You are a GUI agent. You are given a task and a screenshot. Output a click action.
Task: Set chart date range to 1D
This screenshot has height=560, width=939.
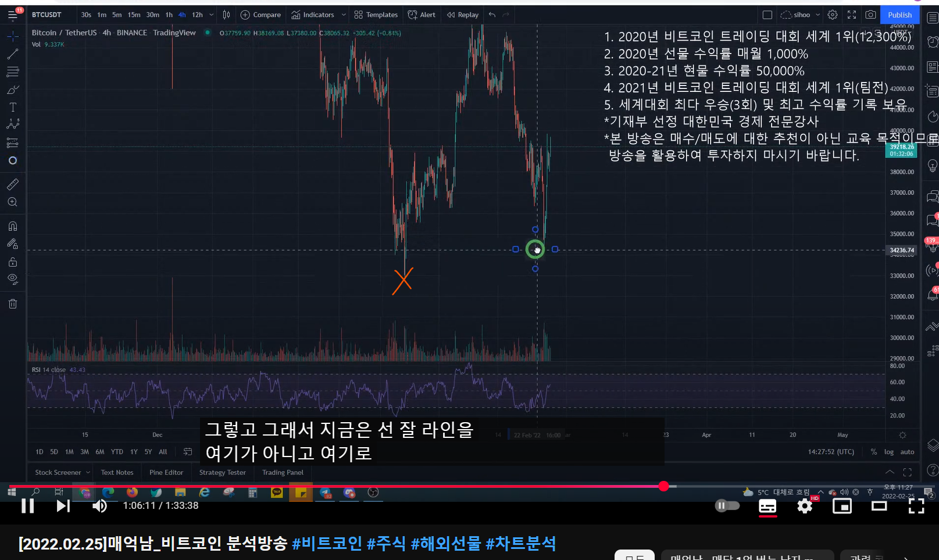39,452
